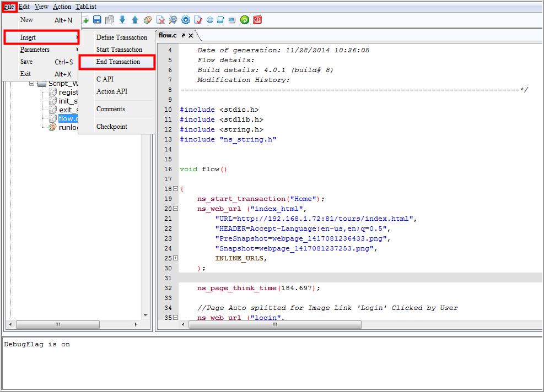The width and height of the screenshot is (544, 392).
Task: Click the copy documents toolbar icon
Action: (x=110, y=20)
